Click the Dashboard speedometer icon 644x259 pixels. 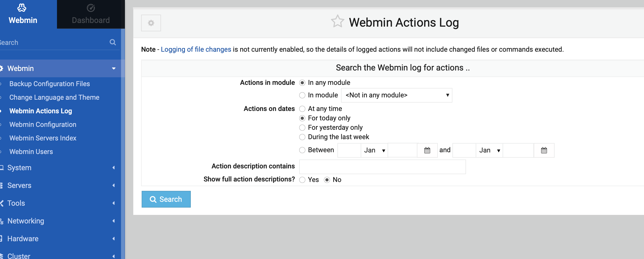click(91, 8)
